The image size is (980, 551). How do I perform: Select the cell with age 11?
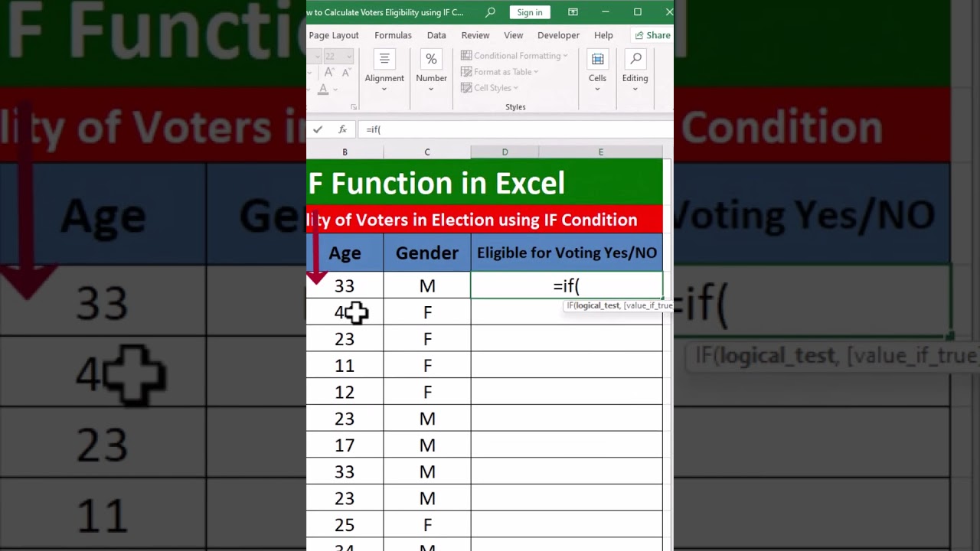pos(345,365)
